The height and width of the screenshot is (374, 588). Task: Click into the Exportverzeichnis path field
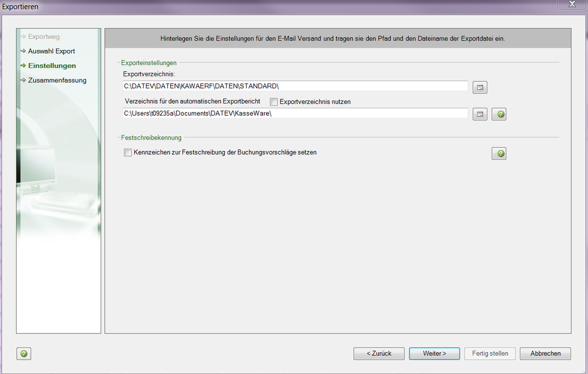tap(294, 86)
